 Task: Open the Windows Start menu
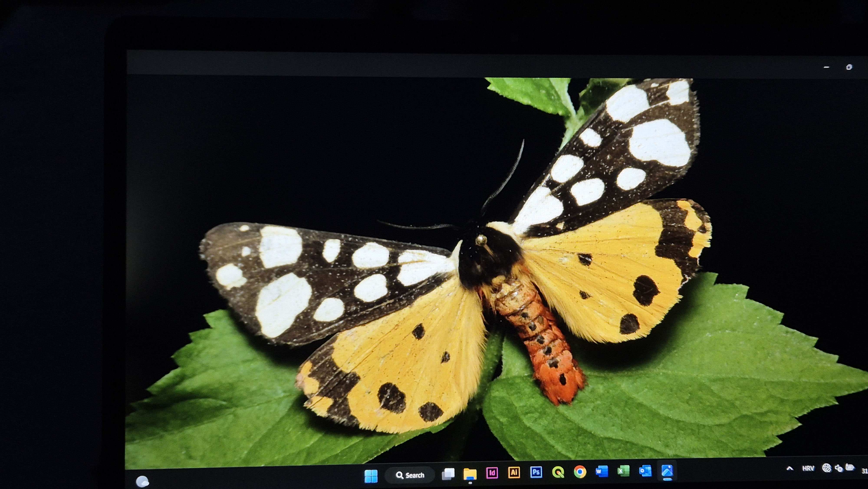[371, 476]
